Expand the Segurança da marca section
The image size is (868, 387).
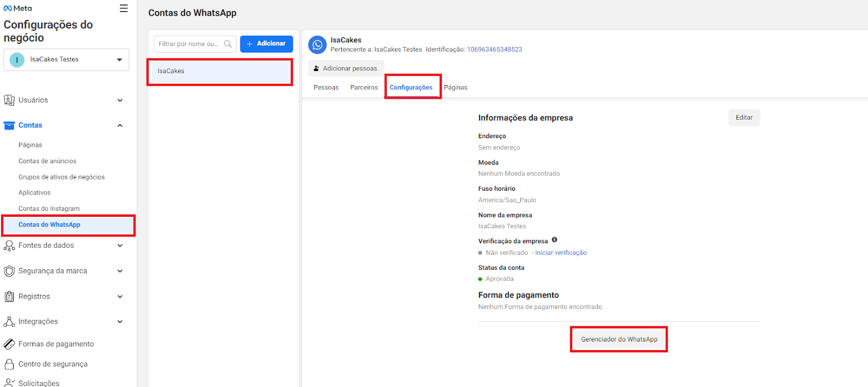pos(120,271)
